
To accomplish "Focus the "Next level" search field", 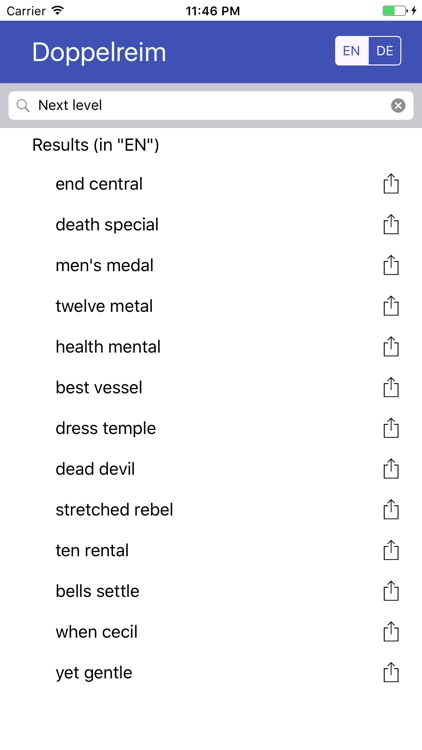I will pyautogui.click(x=211, y=105).
